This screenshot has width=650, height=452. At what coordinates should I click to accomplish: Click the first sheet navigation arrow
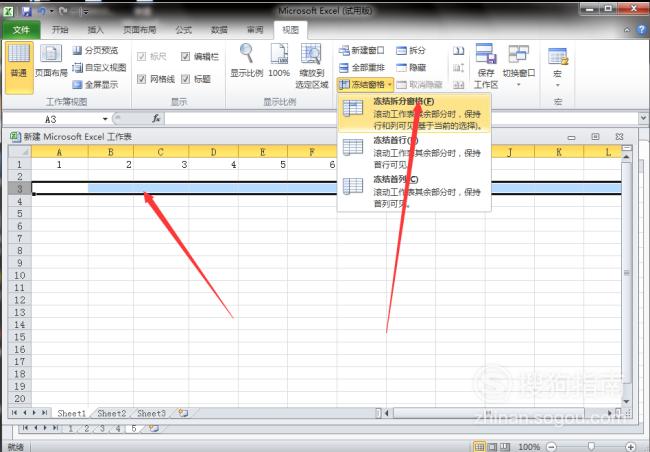point(15,413)
